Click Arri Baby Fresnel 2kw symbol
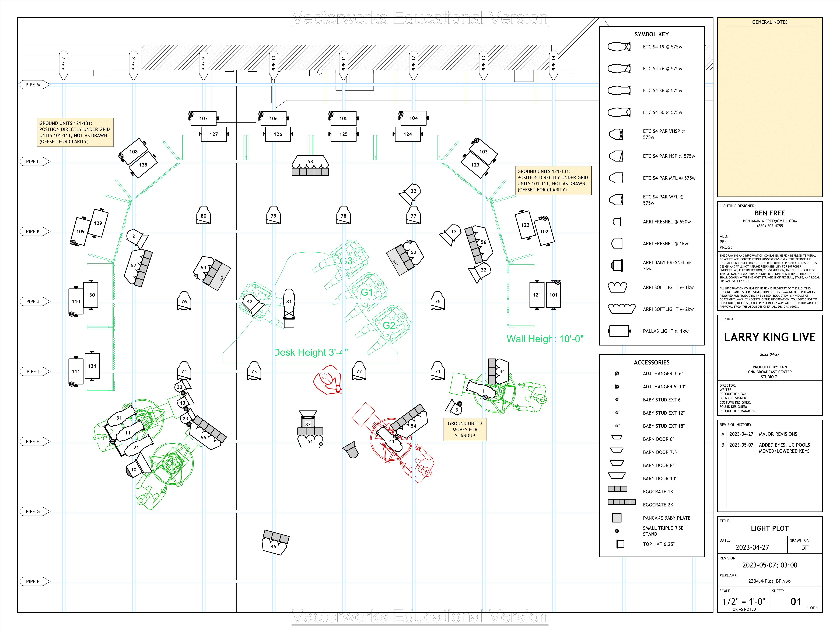This screenshot has width=840, height=630. 617,265
